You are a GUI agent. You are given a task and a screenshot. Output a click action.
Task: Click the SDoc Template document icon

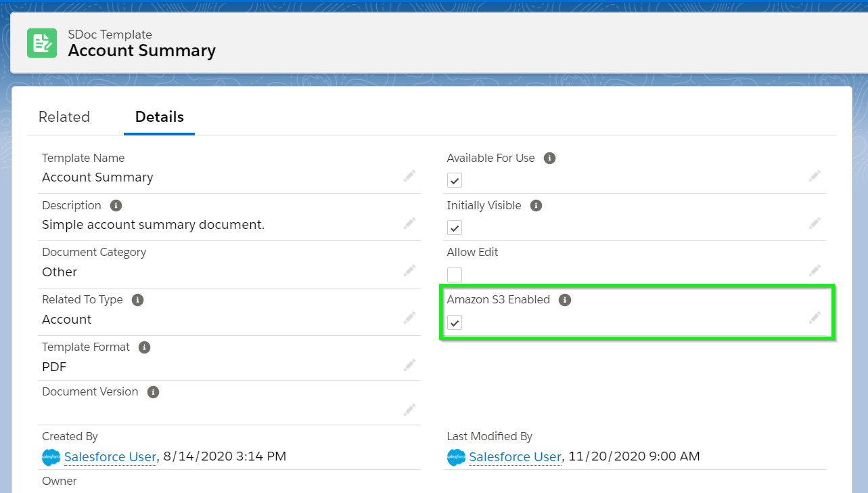point(42,43)
